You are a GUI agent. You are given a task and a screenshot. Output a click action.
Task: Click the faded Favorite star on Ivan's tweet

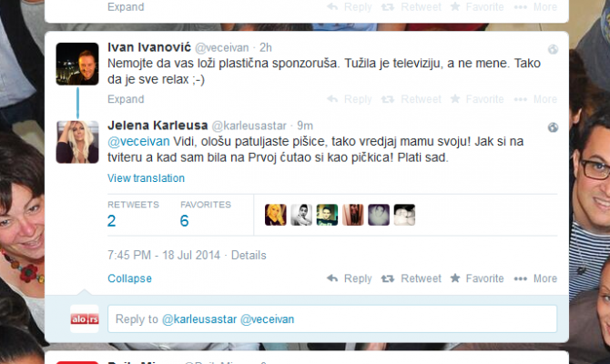click(x=455, y=98)
